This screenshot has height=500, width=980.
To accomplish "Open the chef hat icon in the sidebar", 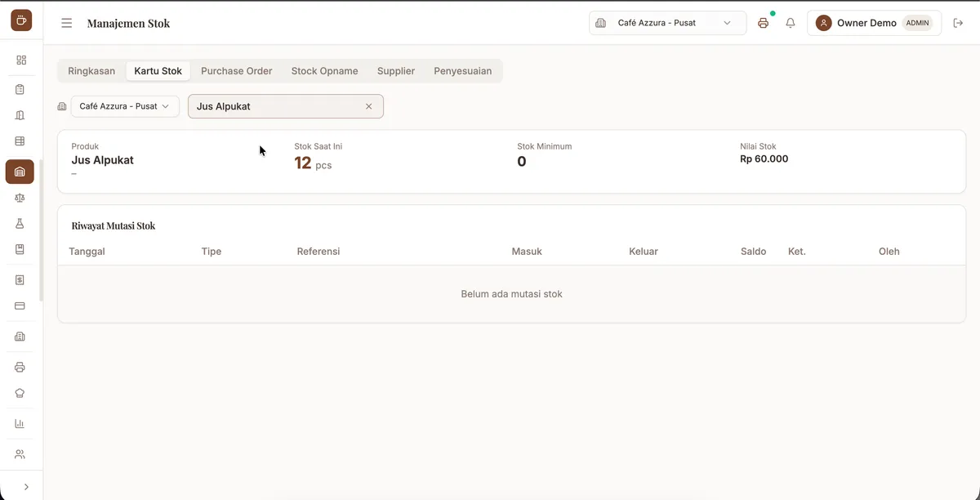I will click(20, 393).
